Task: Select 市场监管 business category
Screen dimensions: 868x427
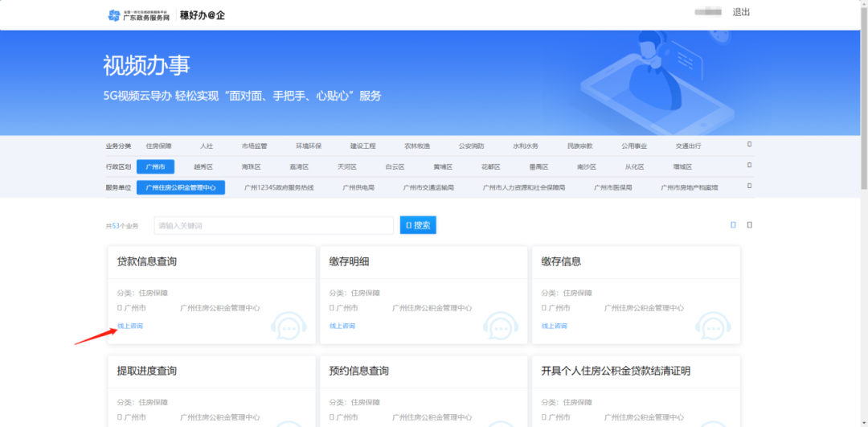Action: (254, 146)
